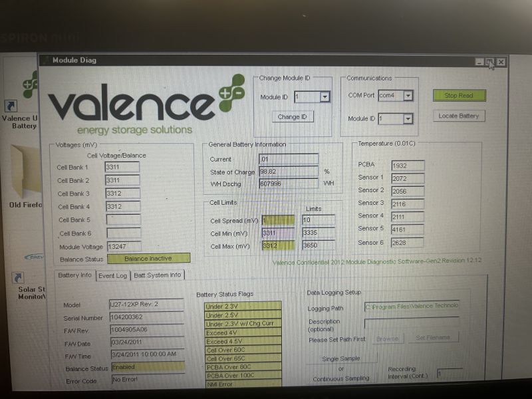Click the empty Cell Bank 6 field

click(x=124, y=233)
